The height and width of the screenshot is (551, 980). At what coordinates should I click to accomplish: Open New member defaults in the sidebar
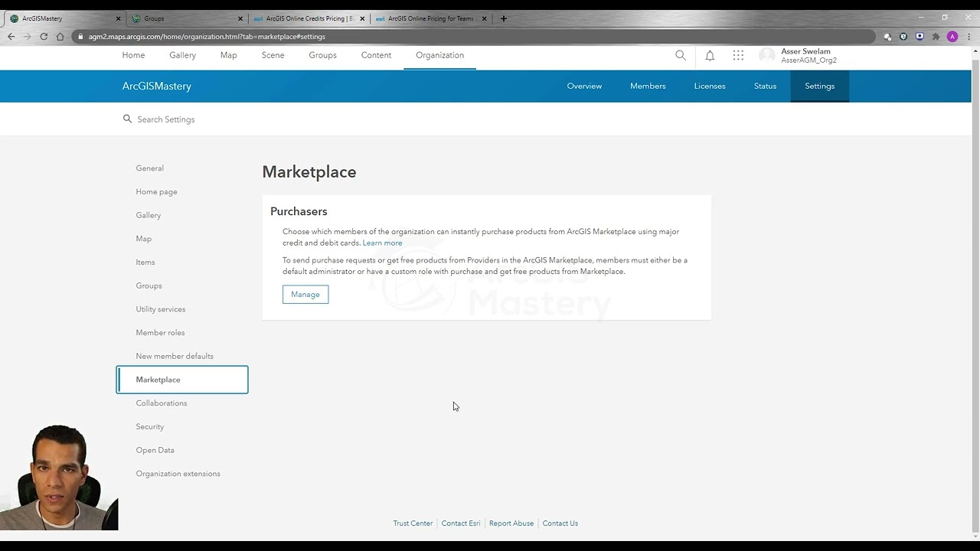pyautogui.click(x=175, y=356)
